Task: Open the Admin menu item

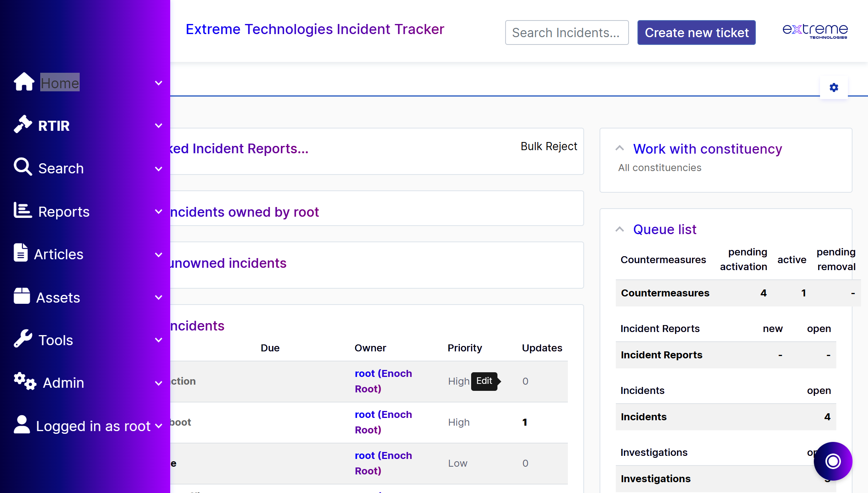Action: pos(63,383)
